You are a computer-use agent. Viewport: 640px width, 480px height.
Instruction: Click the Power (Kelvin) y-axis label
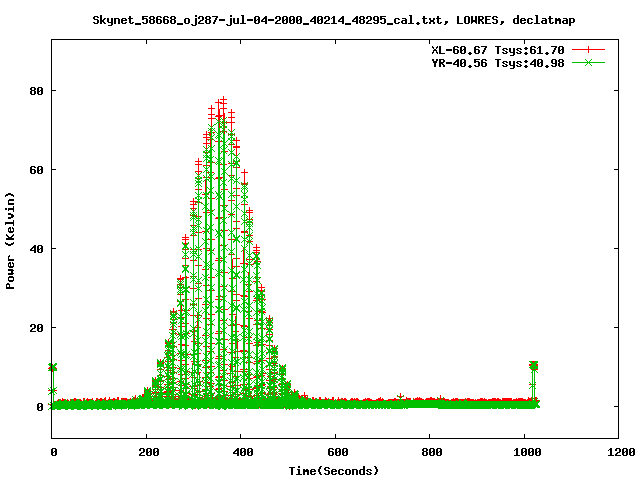10,241
